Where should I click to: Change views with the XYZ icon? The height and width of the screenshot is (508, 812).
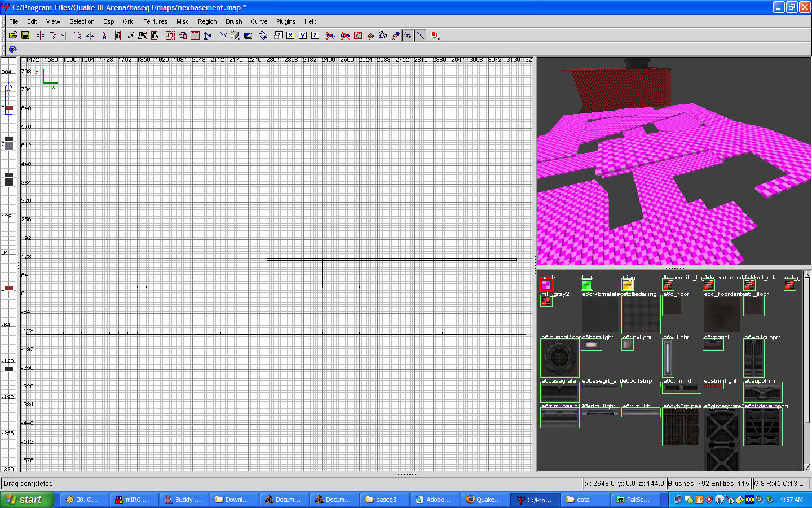point(223,35)
